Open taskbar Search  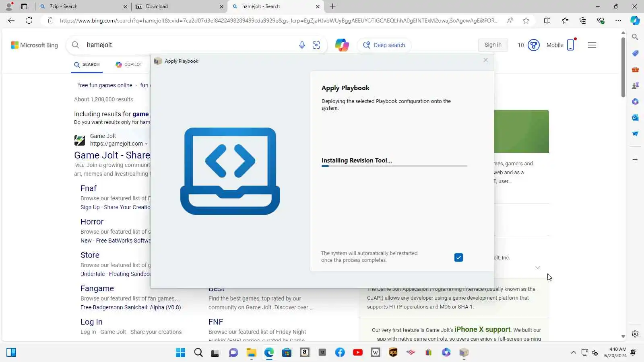point(198,353)
